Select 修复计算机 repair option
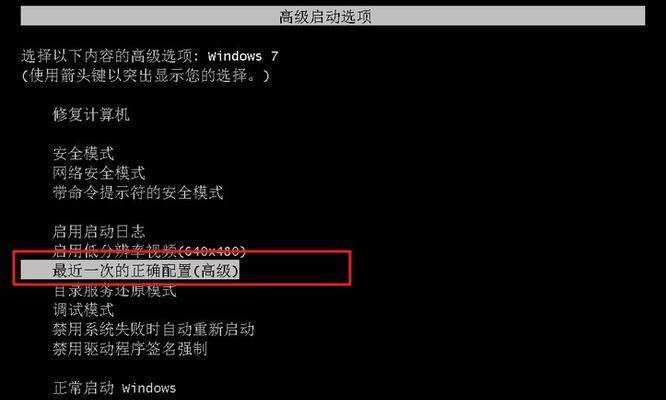 (91, 115)
